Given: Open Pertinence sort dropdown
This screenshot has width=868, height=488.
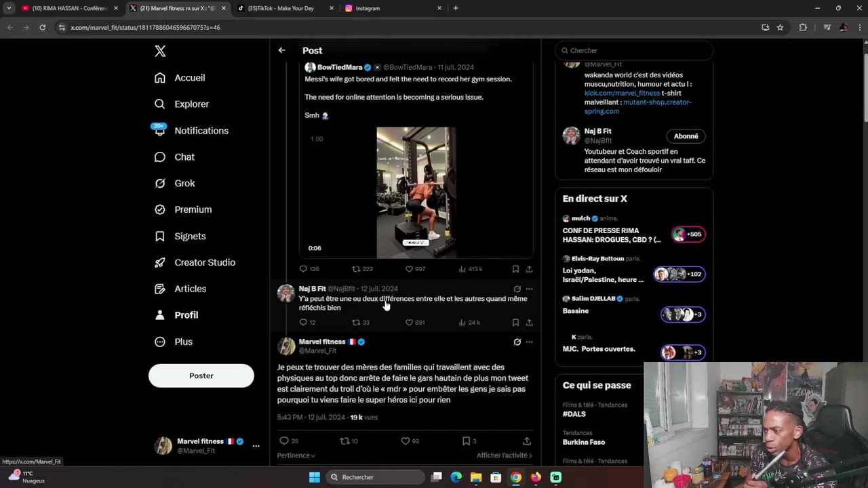Looking at the screenshot, I should (296, 455).
